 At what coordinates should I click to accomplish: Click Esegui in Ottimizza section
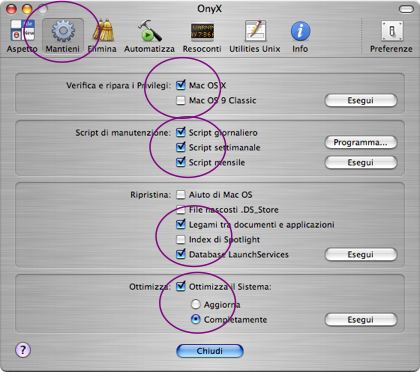pyautogui.click(x=361, y=320)
